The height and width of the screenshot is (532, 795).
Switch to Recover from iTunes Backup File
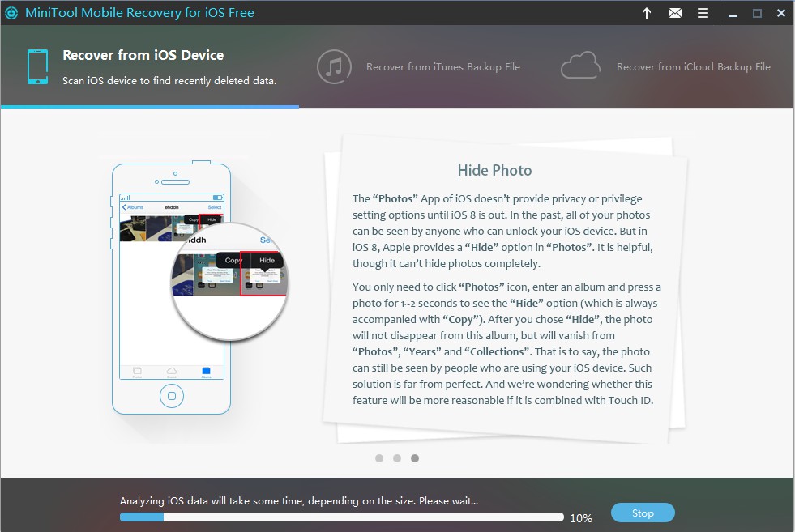[418, 67]
